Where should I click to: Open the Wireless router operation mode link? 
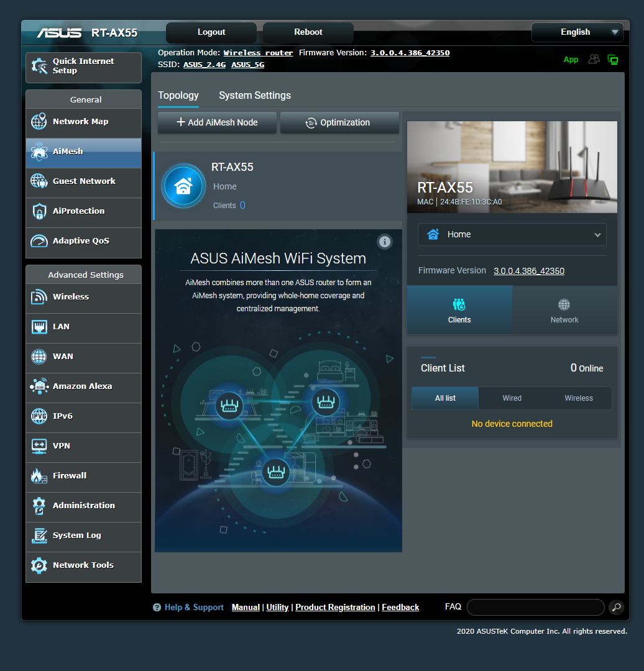(258, 53)
